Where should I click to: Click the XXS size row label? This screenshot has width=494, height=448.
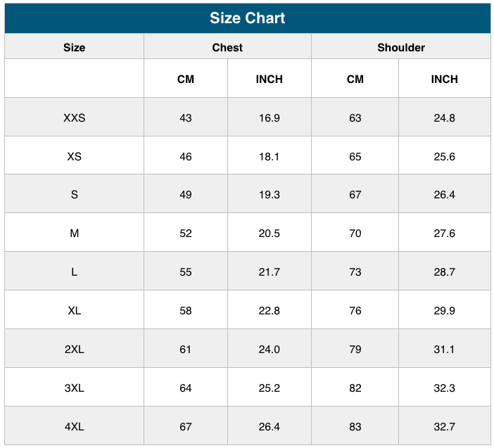point(74,117)
